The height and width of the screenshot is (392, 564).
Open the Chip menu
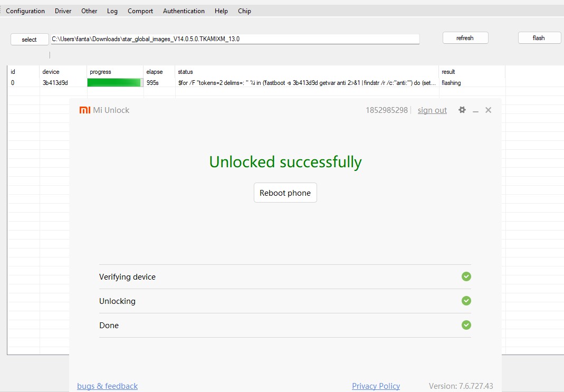pyautogui.click(x=244, y=11)
